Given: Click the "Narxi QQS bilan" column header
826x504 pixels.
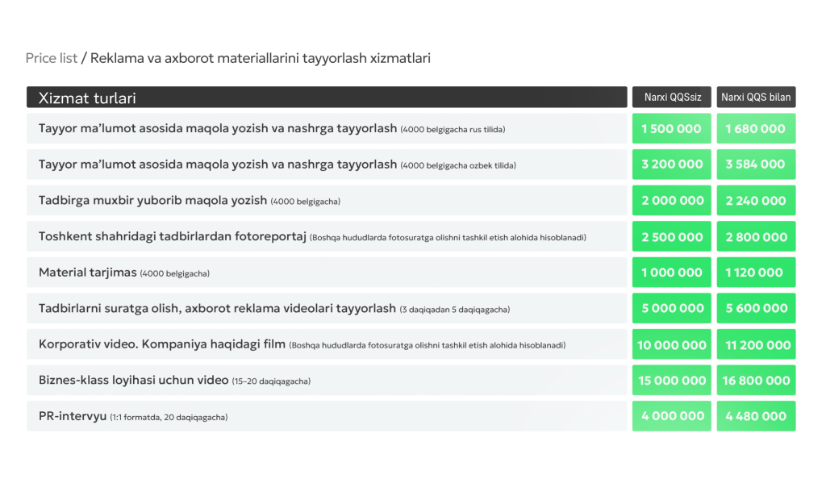Looking at the screenshot, I should click(756, 98).
